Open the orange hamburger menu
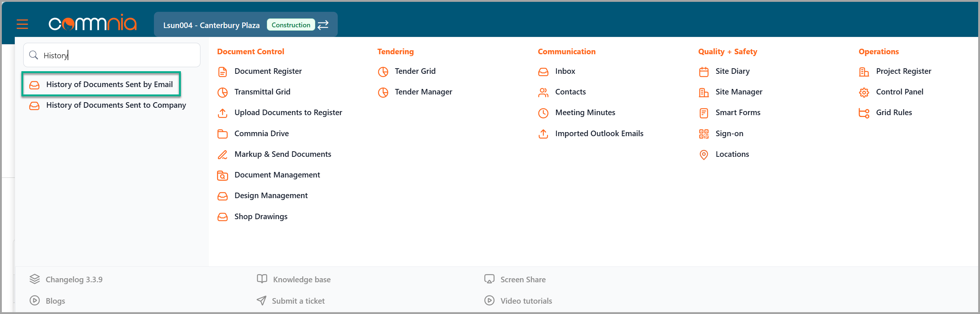This screenshot has height=314, width=980. (23, 25)
